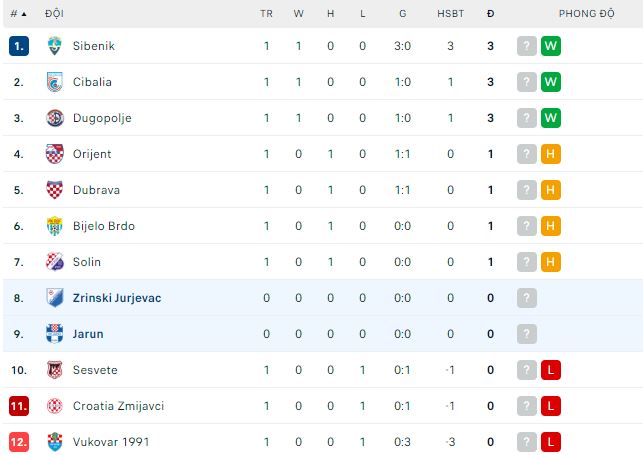Click the PHONG ĐỘ form column header
Image resolution: width=643 pixels, height=455 pixels.
pos(588,14)
